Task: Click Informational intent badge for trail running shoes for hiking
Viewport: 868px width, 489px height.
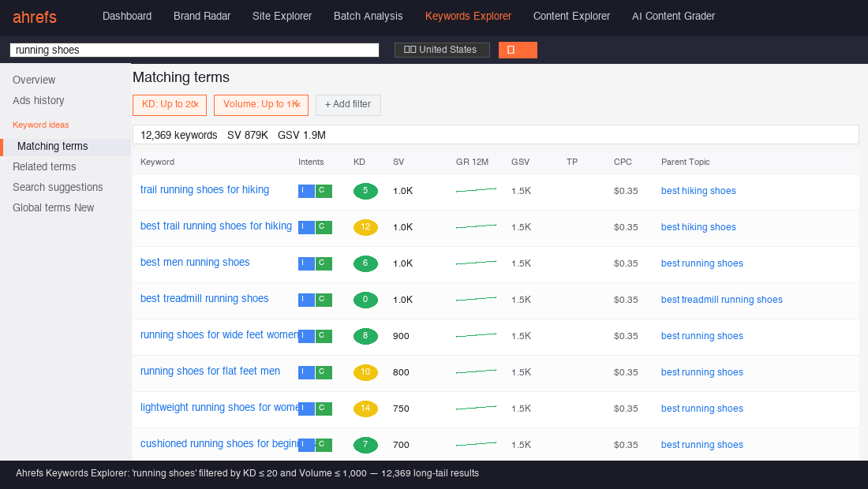Action: 306,191
